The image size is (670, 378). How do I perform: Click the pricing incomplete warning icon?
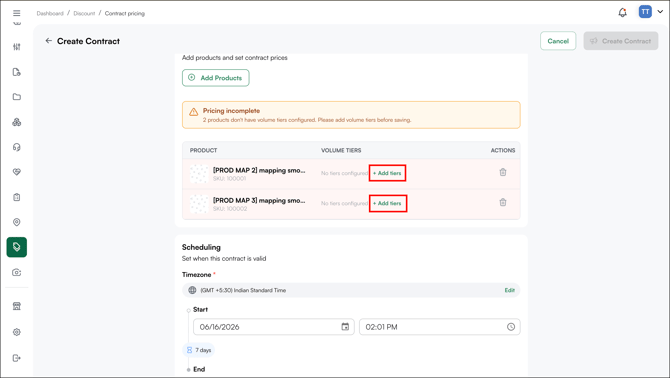[194, 112]
